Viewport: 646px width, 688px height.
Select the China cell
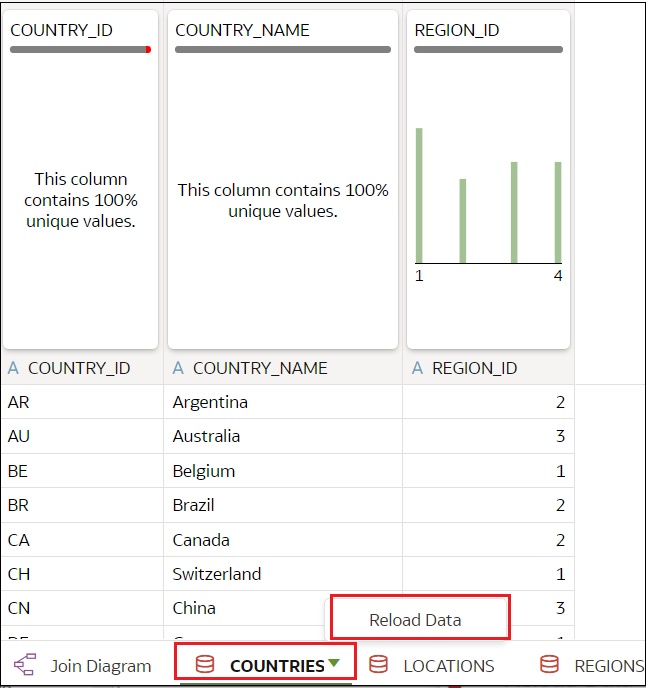[x=246, y=608]
